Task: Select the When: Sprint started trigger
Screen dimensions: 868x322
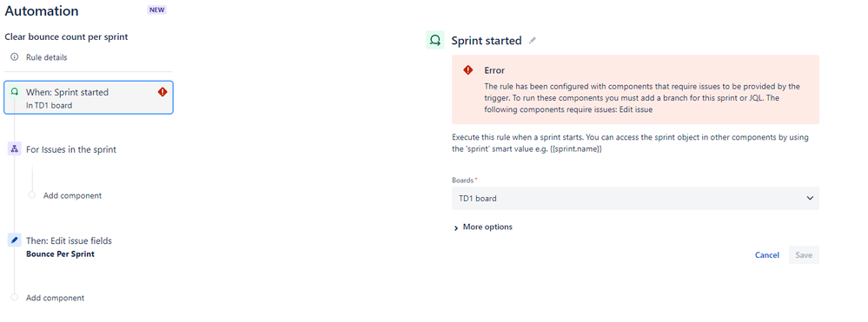Action: 89,98
